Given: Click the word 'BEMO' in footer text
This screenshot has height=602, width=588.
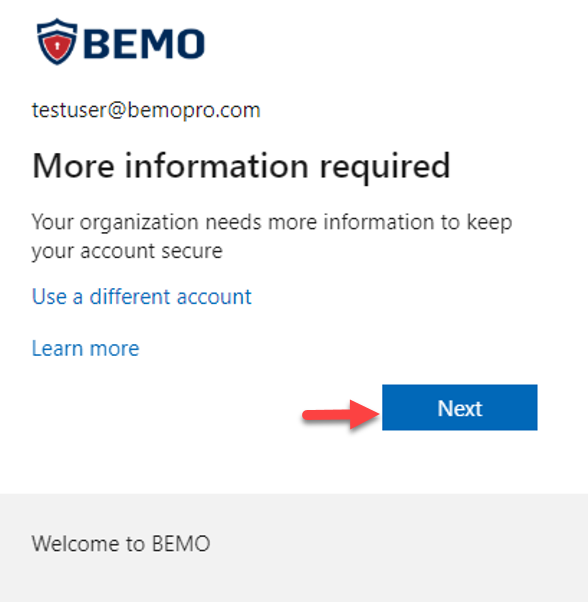Looking at the screenshot, I should 181,544.
